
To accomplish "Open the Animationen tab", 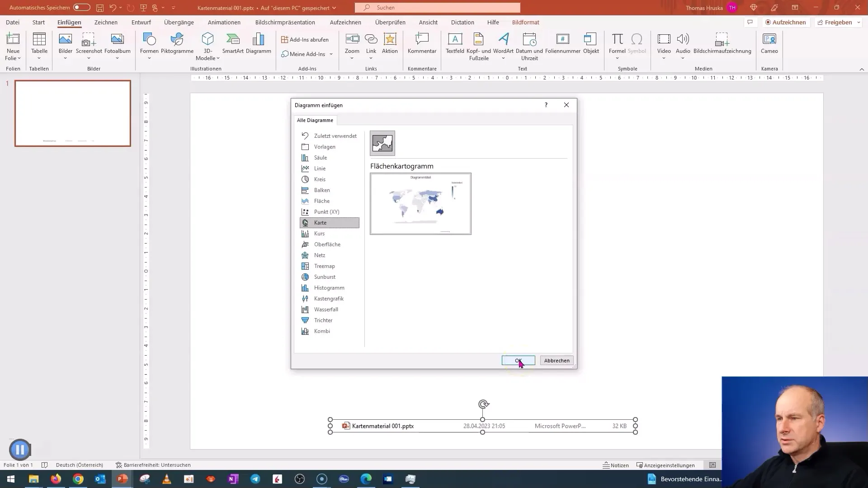I will click(224, 22).
